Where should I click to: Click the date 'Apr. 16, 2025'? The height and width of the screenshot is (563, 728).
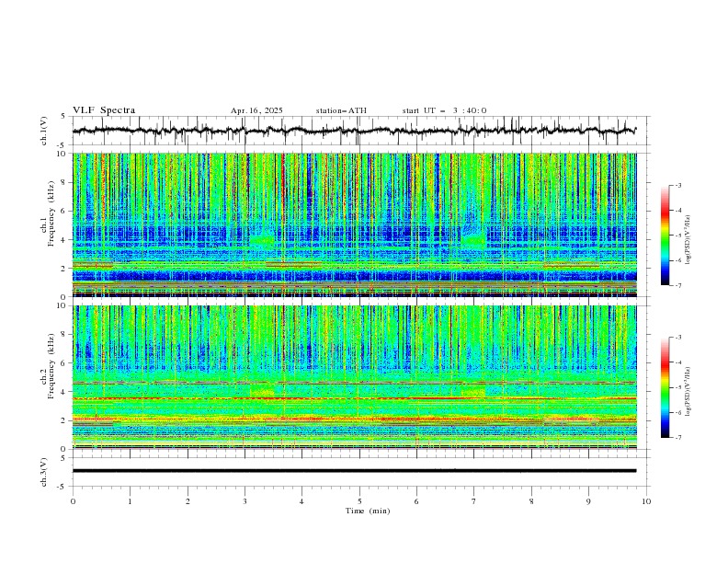pyautogui.click(x=256, y=110)
